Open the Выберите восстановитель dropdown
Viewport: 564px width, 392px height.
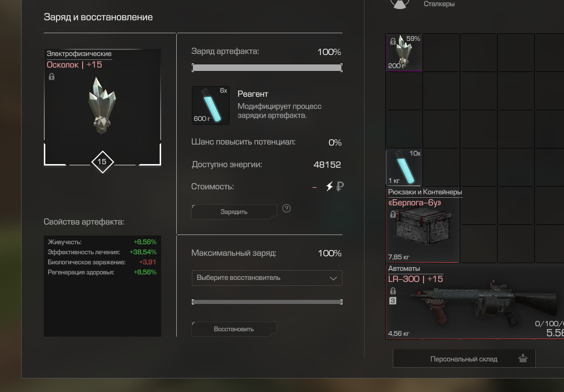point(267,278)
